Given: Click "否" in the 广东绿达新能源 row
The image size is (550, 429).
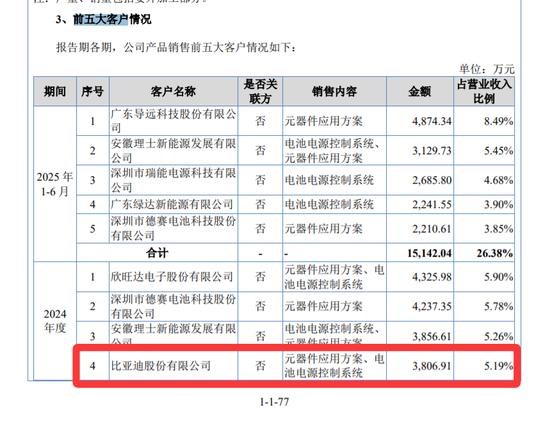Looking at the screenshot, I should [260, 204].
